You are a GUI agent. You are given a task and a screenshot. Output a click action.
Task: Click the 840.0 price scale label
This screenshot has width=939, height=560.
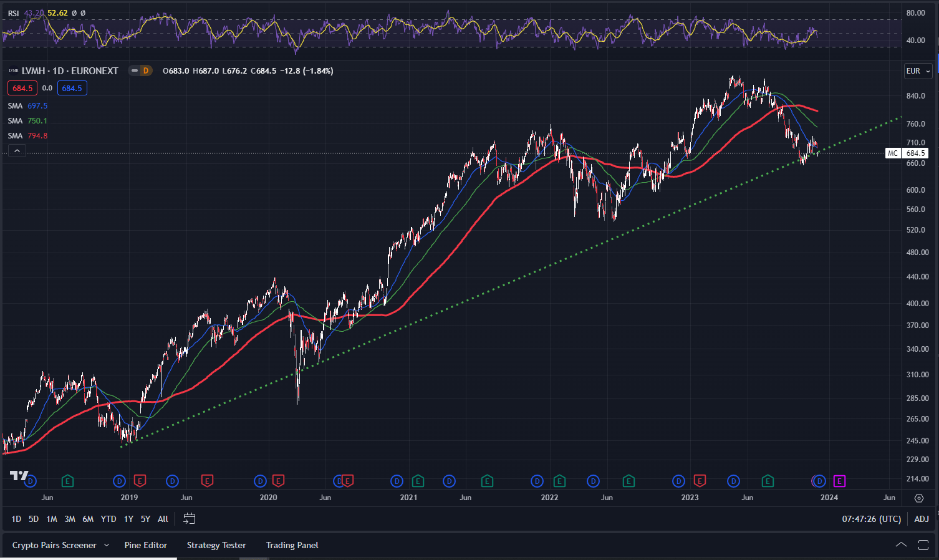916,96
